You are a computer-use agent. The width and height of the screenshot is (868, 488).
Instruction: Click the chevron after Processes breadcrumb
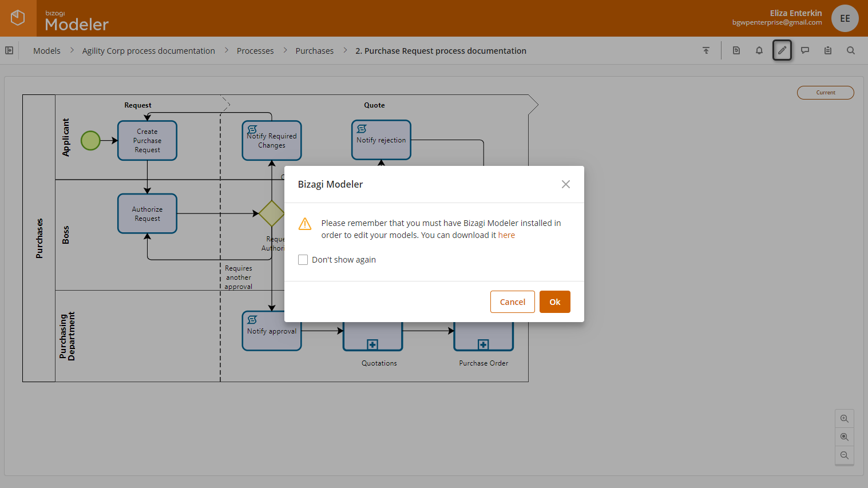pyautogui.click(x=285, y=50)
